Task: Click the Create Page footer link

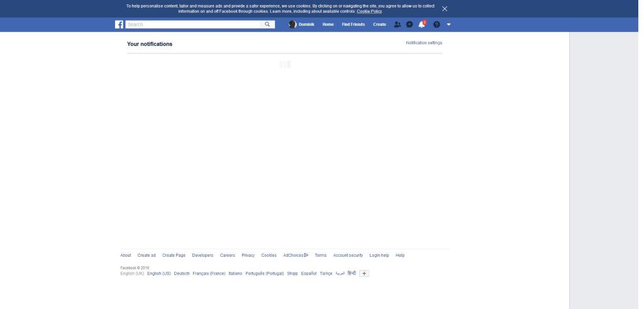Action: click(174, 255)
